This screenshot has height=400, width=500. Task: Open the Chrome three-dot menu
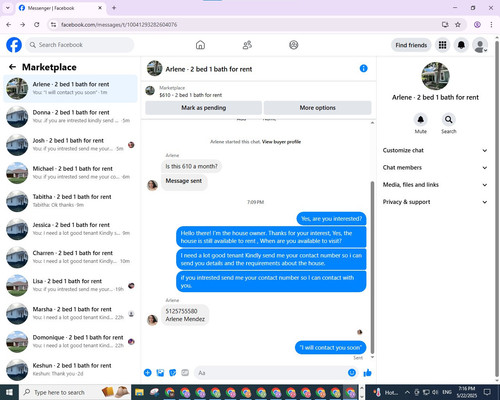tap(491, 25)
